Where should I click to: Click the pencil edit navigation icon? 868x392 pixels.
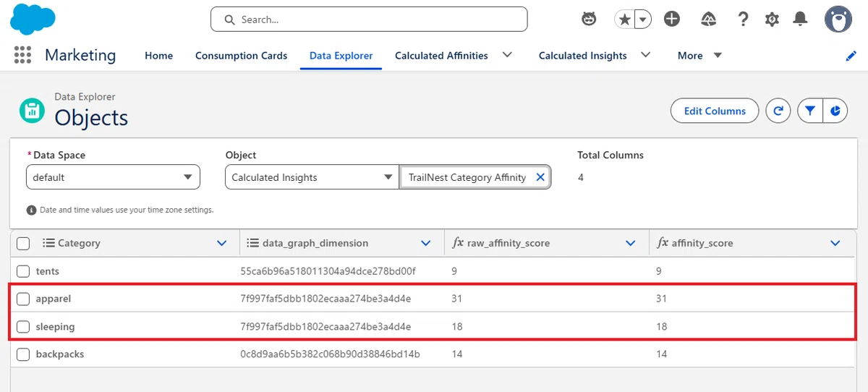851,56
